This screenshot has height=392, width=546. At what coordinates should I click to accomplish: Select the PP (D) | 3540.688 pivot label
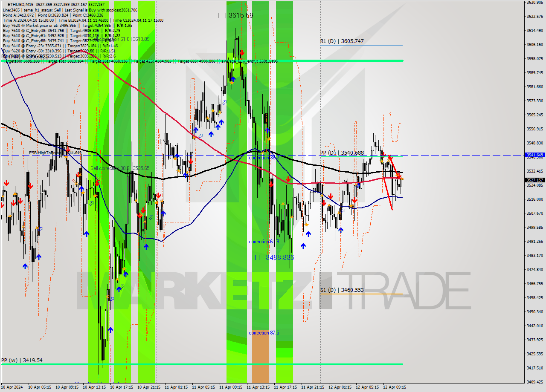click(342, 153)
